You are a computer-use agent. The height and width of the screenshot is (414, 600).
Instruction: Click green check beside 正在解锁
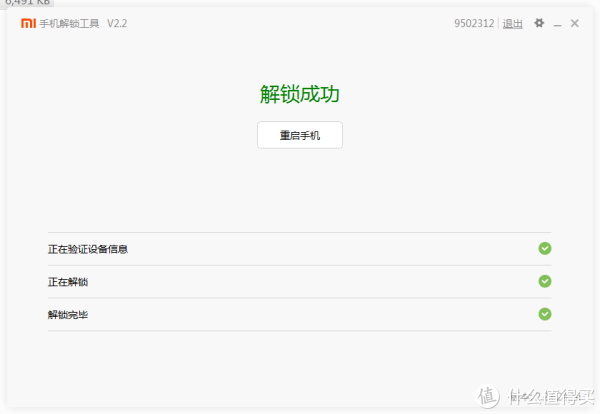pyautogui.click(x=545, y=282)
